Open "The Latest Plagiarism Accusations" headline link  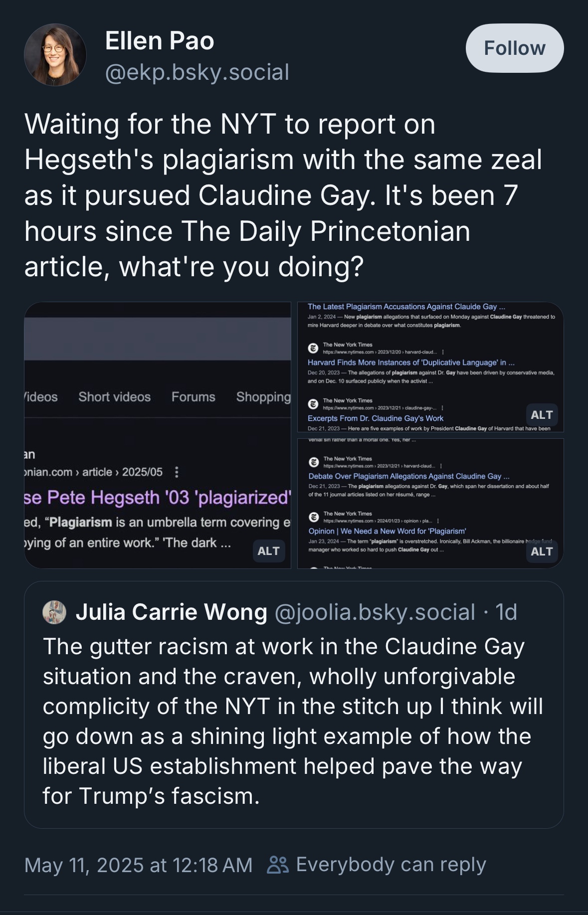coord(406,307)
